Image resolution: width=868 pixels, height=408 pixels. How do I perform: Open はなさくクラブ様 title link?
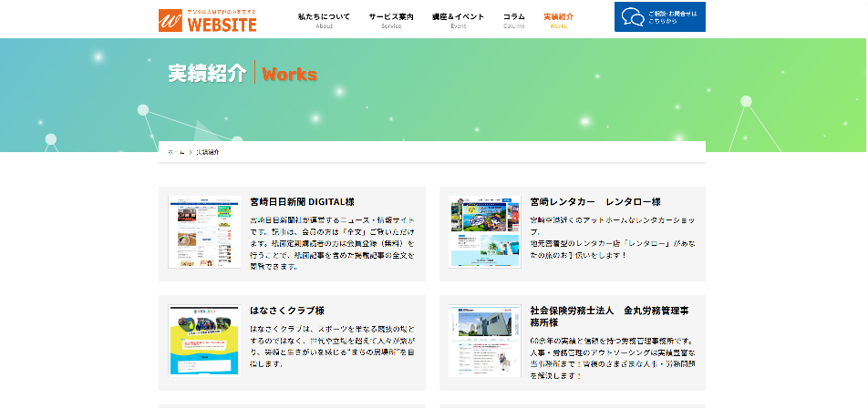pos(287,310)
